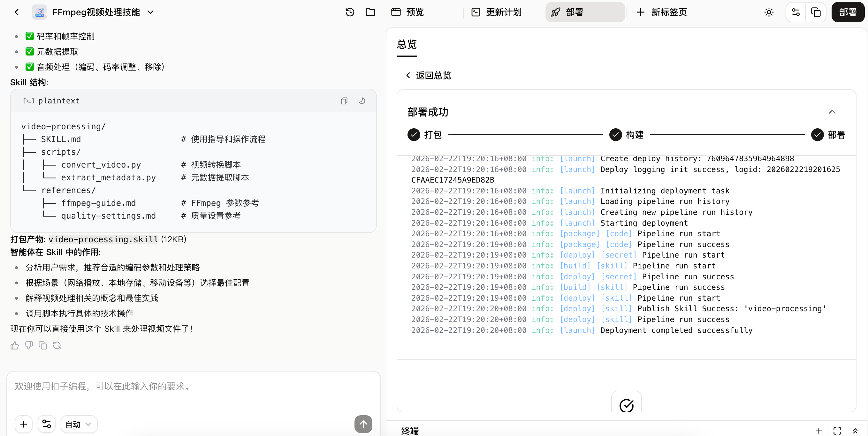868x436 pixels.
Task: Regenerate the assistant response
Action: click(57, 345)
